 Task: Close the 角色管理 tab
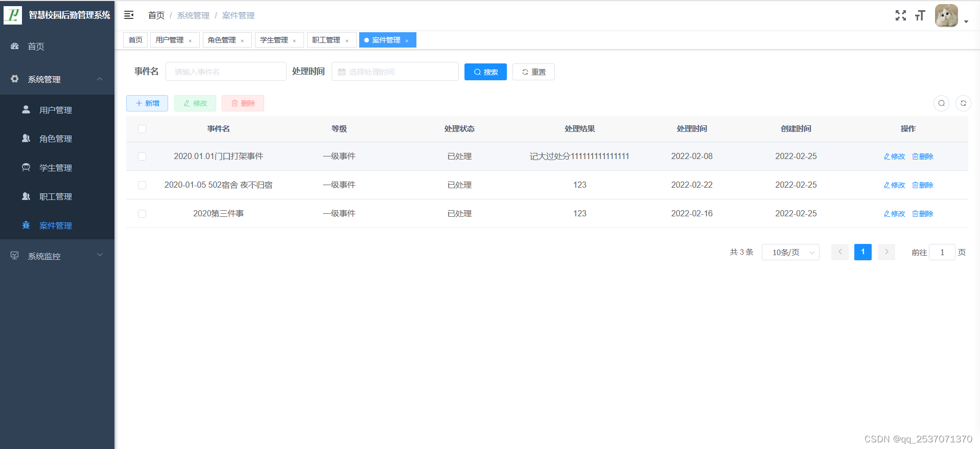coord(242,41)
